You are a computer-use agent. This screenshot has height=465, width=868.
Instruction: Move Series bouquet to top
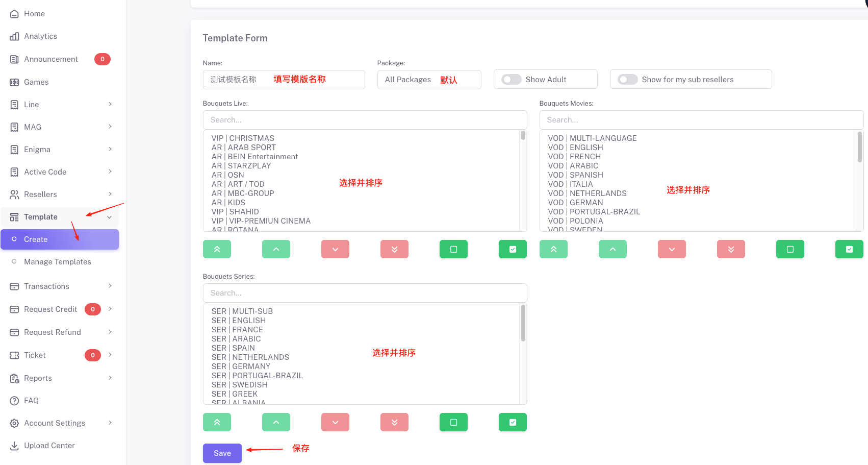[217, 422]
